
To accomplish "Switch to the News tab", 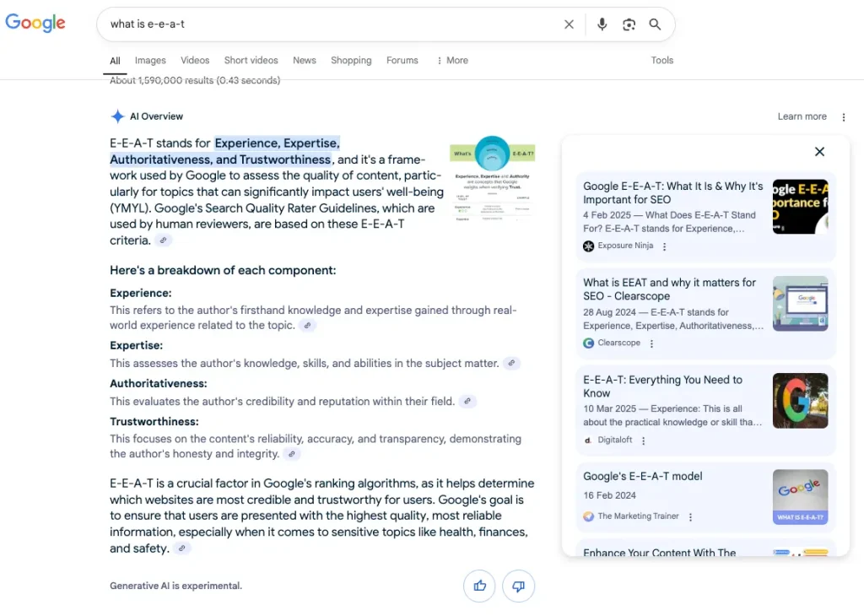I will (x=304, y=60).
